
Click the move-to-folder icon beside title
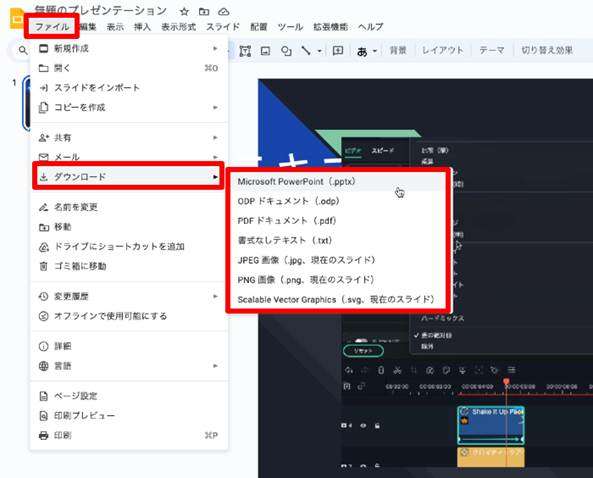pyautogui.click(x=204, y=11)
